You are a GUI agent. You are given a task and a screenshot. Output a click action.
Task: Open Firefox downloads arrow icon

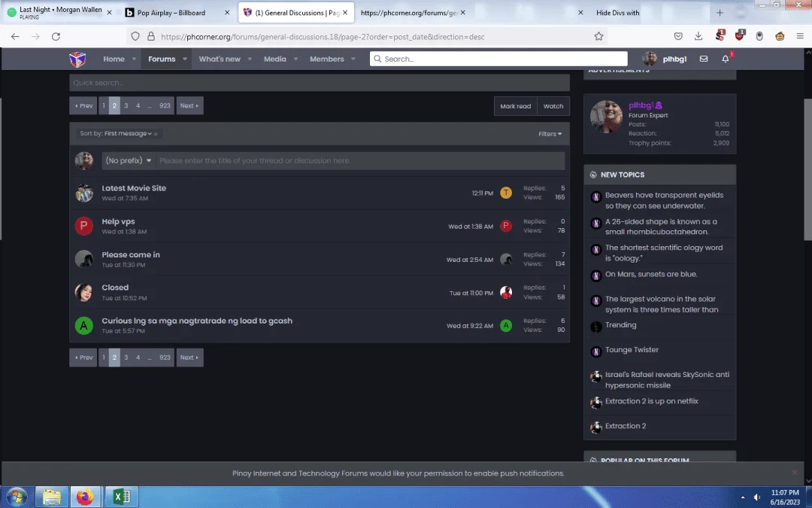pyautogui.click(x=698, y=36)
